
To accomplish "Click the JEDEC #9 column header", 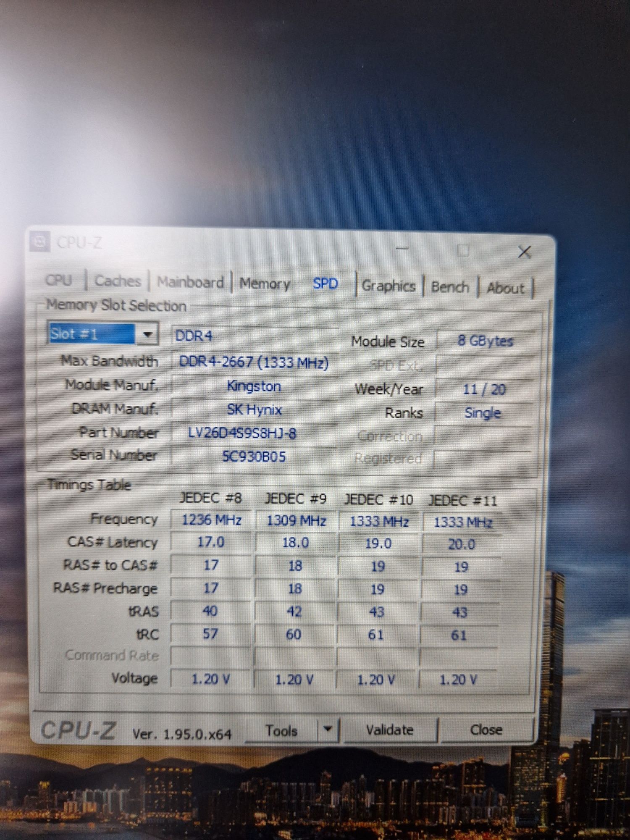I will coord(296,499).
